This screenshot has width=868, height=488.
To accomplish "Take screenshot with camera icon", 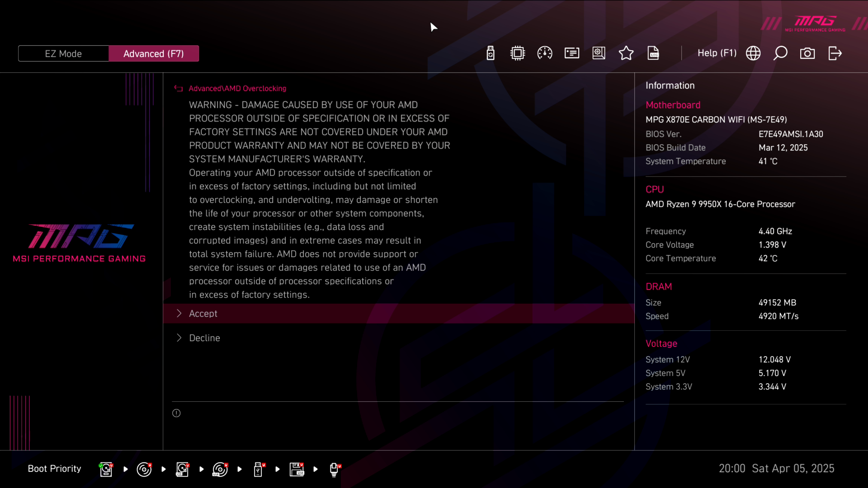I will pyautogui.click(x=807, y=53).
